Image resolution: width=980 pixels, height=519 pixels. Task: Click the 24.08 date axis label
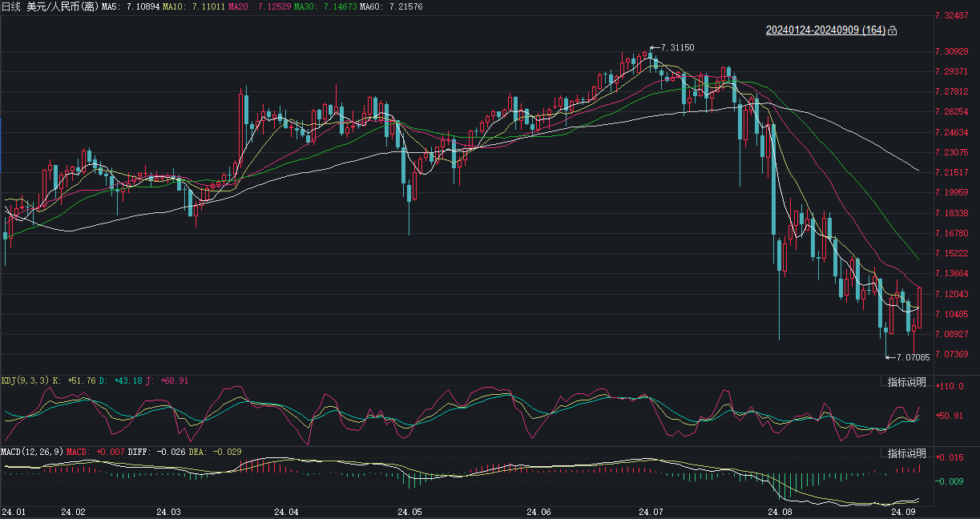[780, 511]
